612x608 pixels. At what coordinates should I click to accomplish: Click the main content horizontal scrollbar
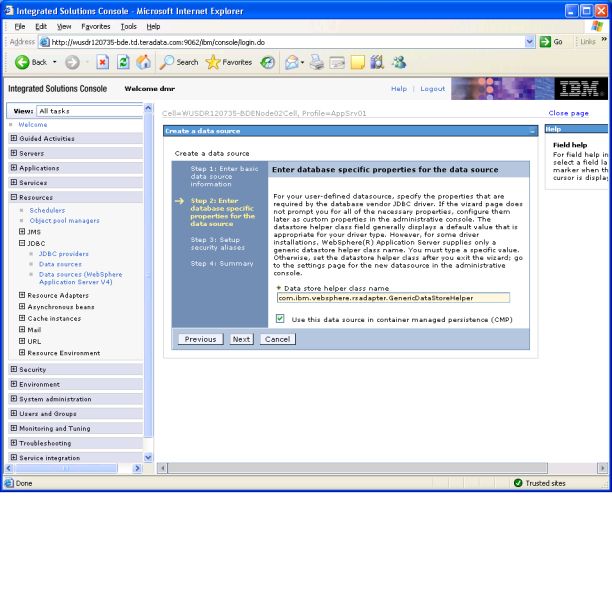[358, 468]
